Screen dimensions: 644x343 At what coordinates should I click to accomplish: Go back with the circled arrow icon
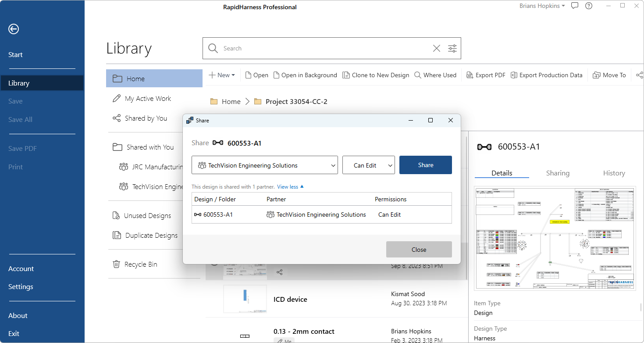click(x=14, y=29)
